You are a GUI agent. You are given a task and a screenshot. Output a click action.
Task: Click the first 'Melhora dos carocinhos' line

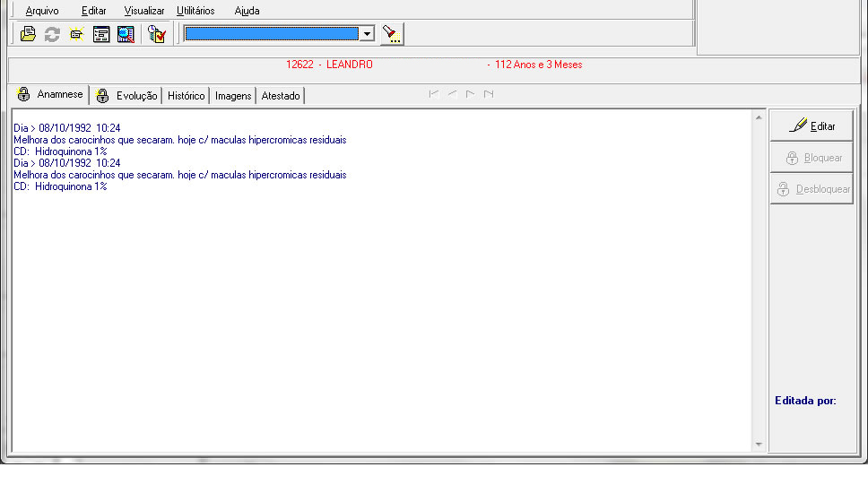[180, 140]
